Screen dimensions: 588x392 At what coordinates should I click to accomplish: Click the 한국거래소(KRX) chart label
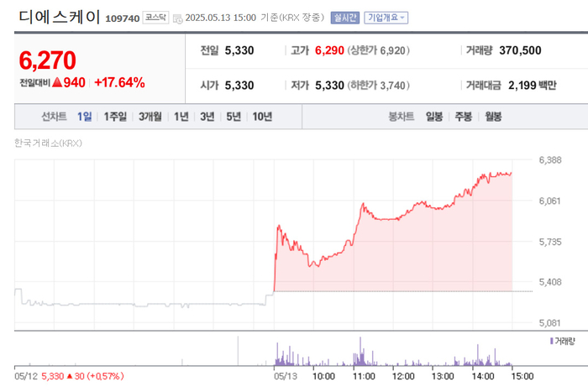[48, 144]
